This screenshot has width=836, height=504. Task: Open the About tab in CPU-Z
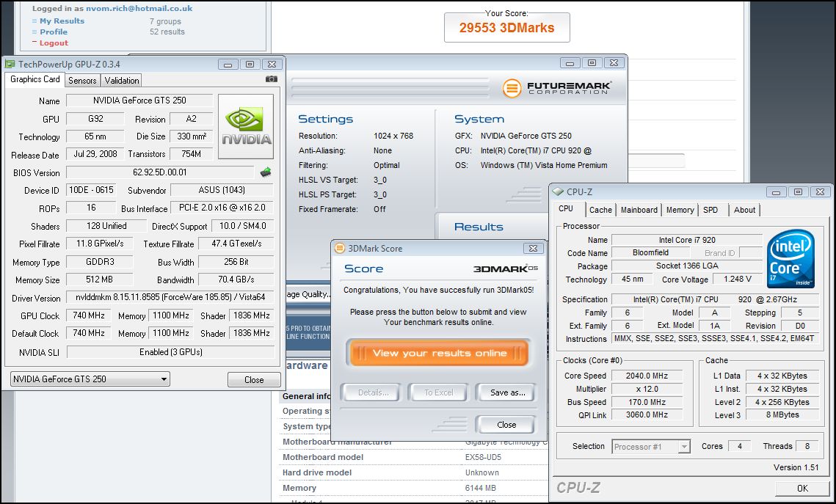(x=745, y=210)
